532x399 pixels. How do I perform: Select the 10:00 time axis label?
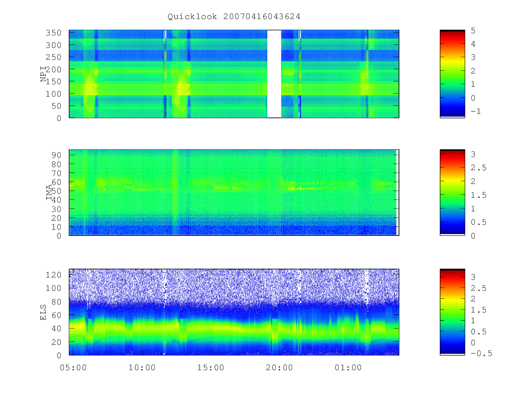[x=142, y=368]
